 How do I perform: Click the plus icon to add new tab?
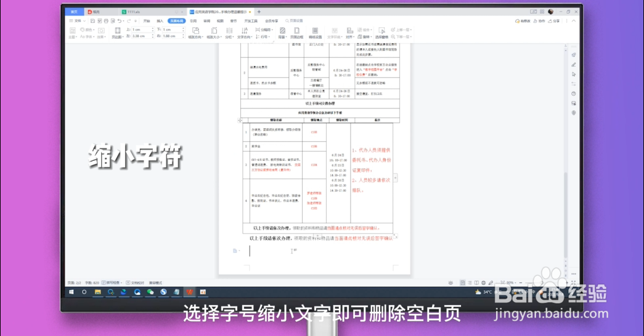259,12
